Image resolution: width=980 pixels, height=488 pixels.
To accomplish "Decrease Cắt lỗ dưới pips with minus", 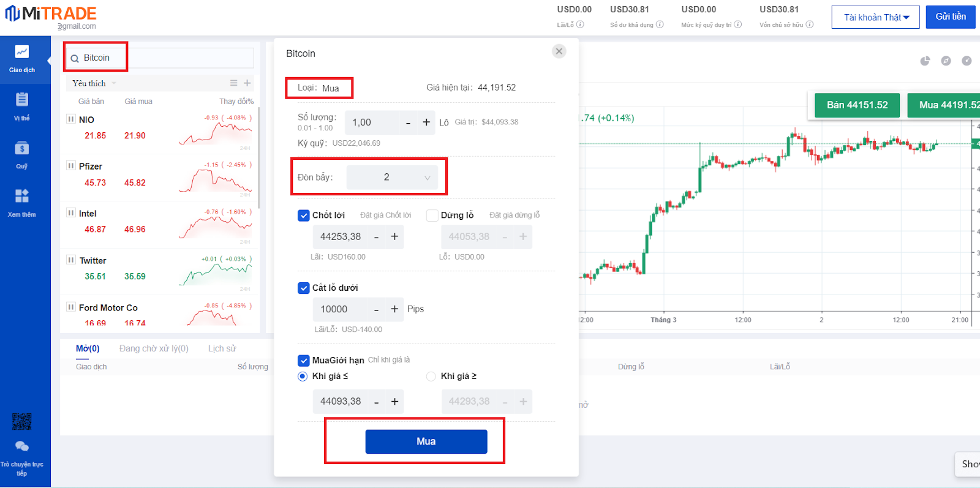I will (376, 309).
